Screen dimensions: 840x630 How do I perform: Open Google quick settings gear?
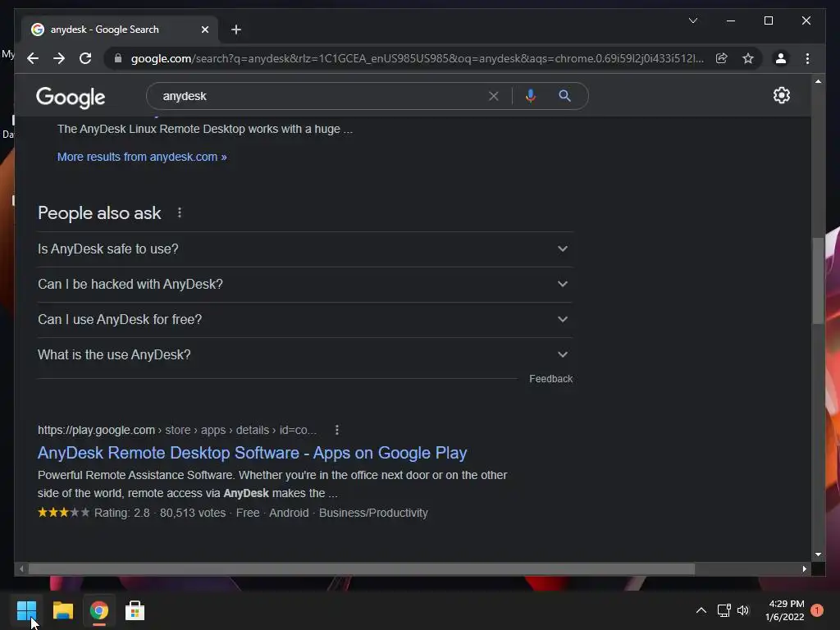coord(782,95)
